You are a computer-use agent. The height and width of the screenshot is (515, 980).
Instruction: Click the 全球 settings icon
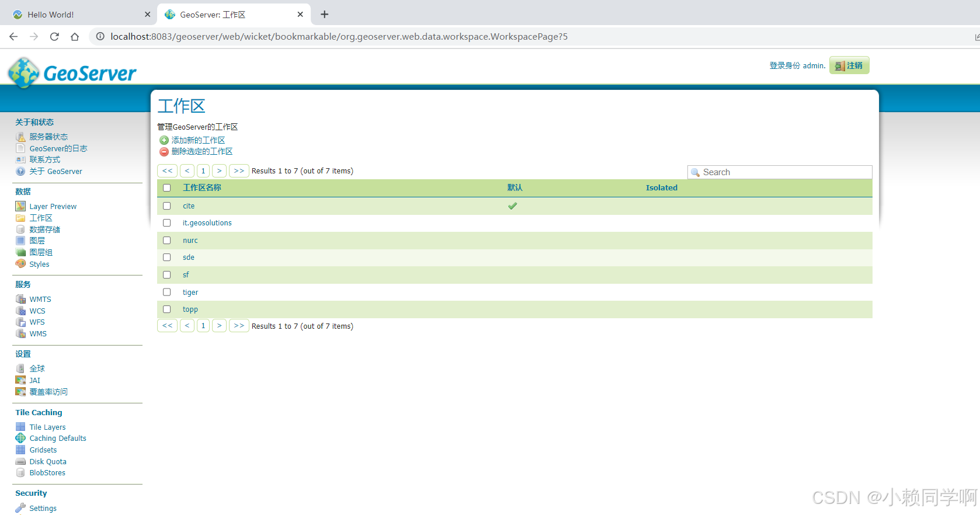(x=20, y=368)
